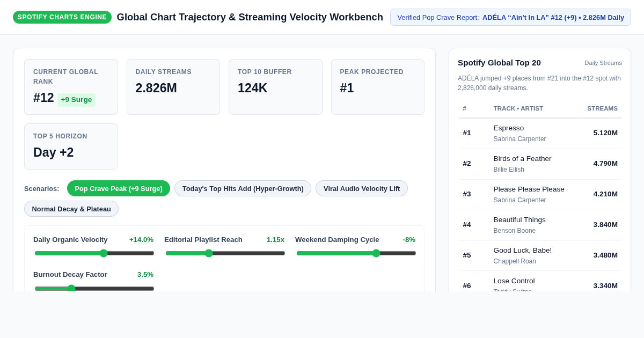Click the Billie Eilish artist name
Image resolution: width=644 pixels, height=338 pixels.
(x=509, y=170)
